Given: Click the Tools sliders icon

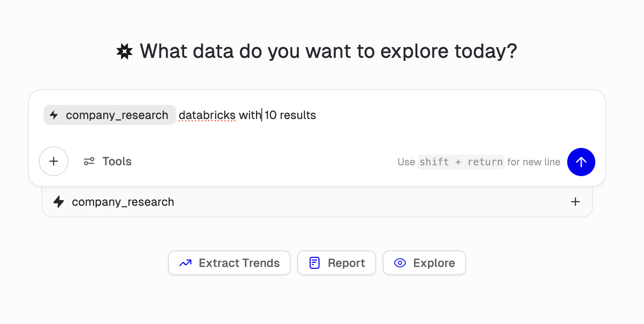Looking at the screenshot, I should tap(89, 161).
